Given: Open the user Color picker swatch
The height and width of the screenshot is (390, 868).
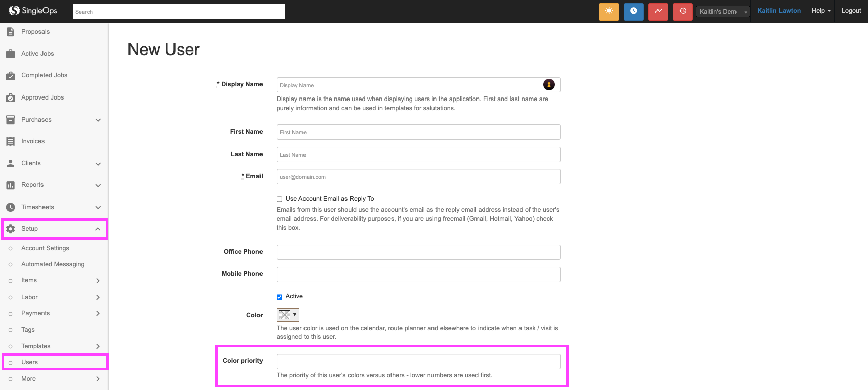Looking at the screenshot, I should point(288,315).
